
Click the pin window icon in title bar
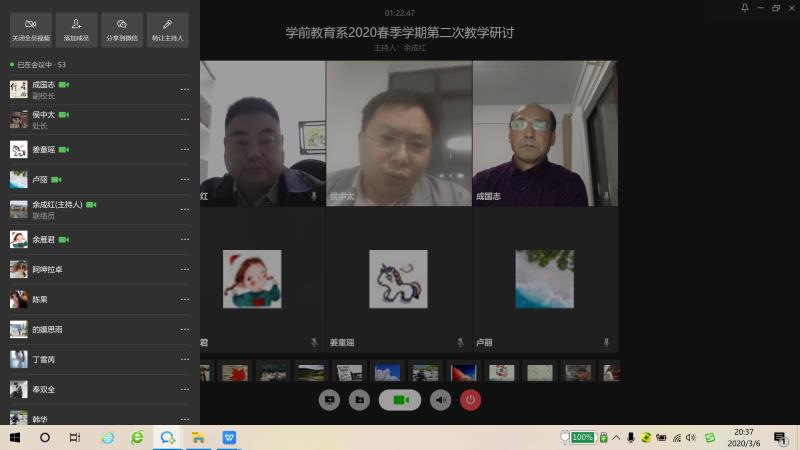744,8
